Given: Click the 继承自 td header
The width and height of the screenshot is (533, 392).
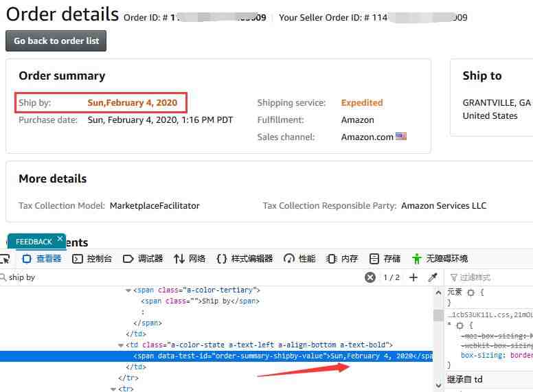Looking at the screenshot, I should 464,380.
